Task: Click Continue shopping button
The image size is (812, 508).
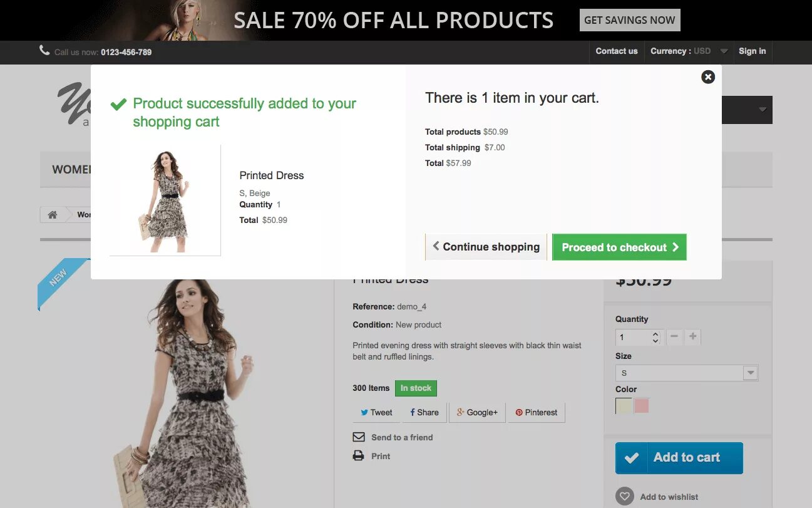Action: [486, 247]
